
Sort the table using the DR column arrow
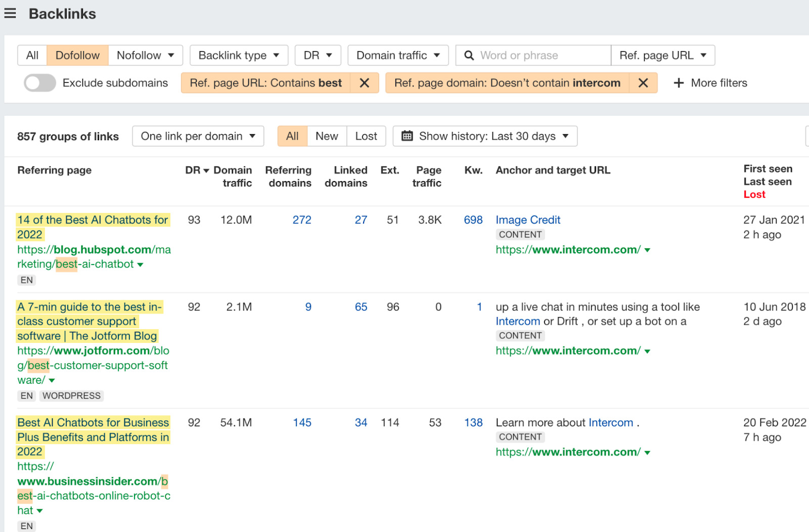(x=205, y=170)
